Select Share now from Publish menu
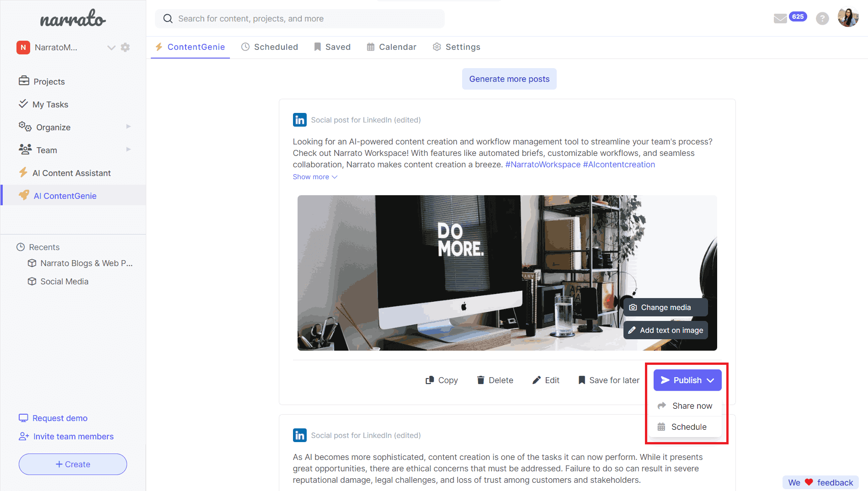Screen dimensions: 868x491 pyautogui.click(x=685, y=406)
